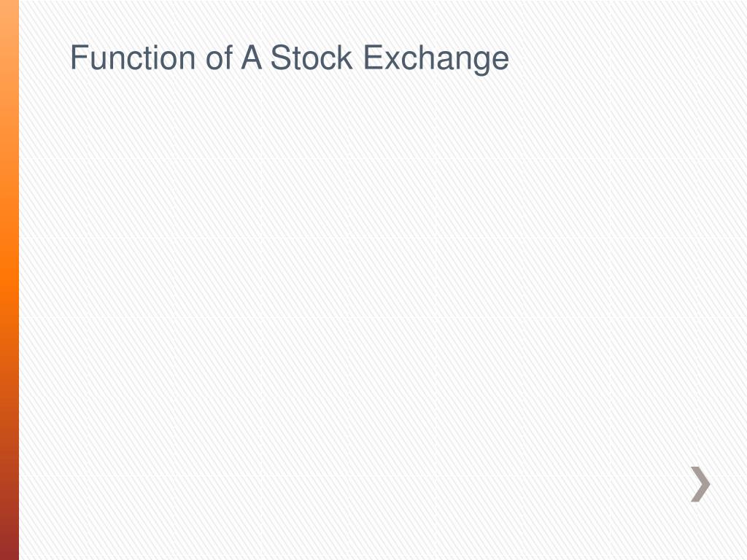Click the gray next-slide chevron arrow

pos(700,484)
